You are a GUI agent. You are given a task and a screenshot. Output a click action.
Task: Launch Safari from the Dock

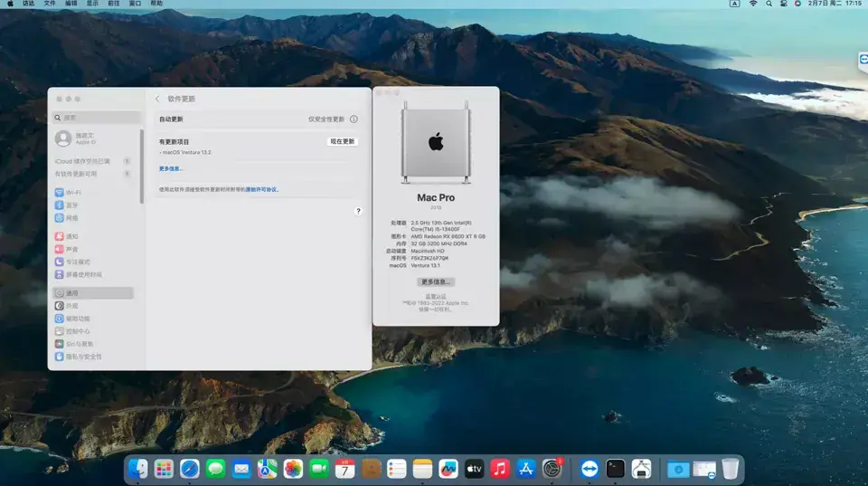[x=189, y=469]
